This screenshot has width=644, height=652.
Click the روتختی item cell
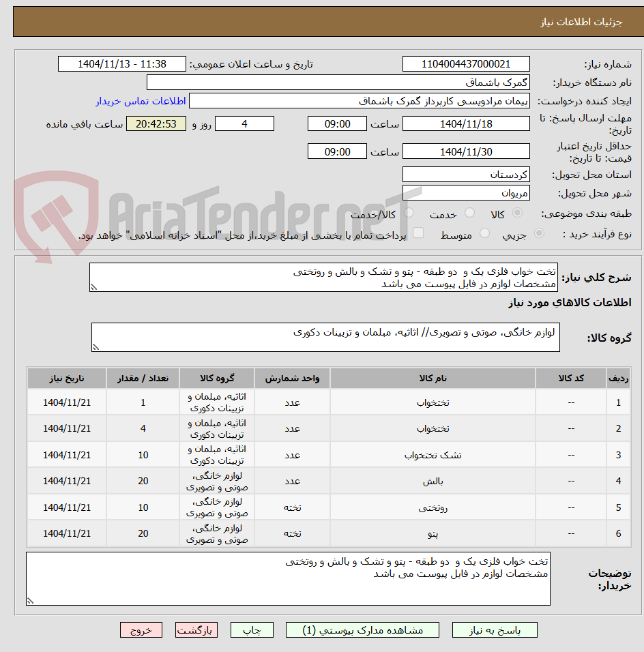[433, 507]
